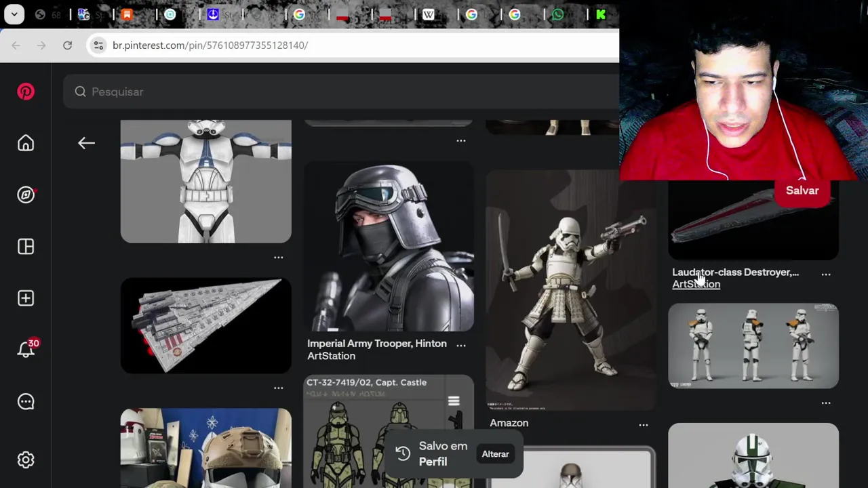The height and width of the screenshot is (488, 868).
Task: Open the Amazon source link
Action: point(509,423)
